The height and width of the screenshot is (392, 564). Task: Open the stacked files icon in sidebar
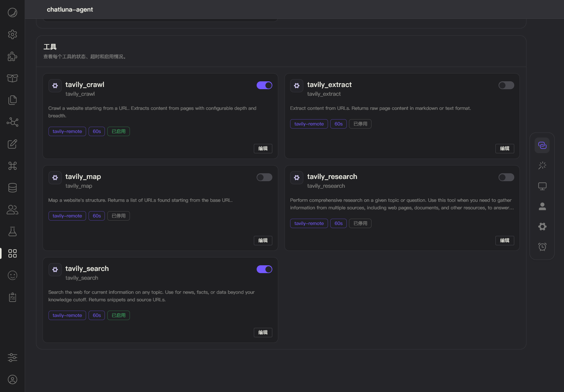pos(13,100)
